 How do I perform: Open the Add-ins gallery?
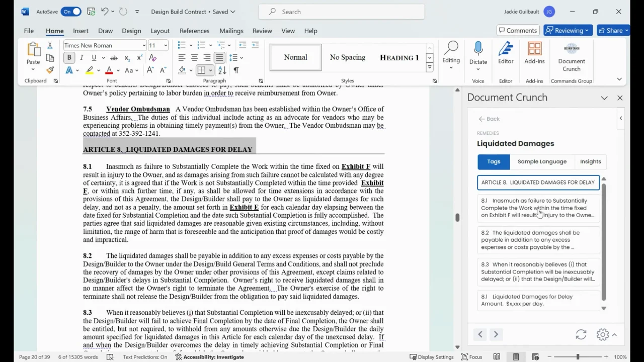pos(534,53)
